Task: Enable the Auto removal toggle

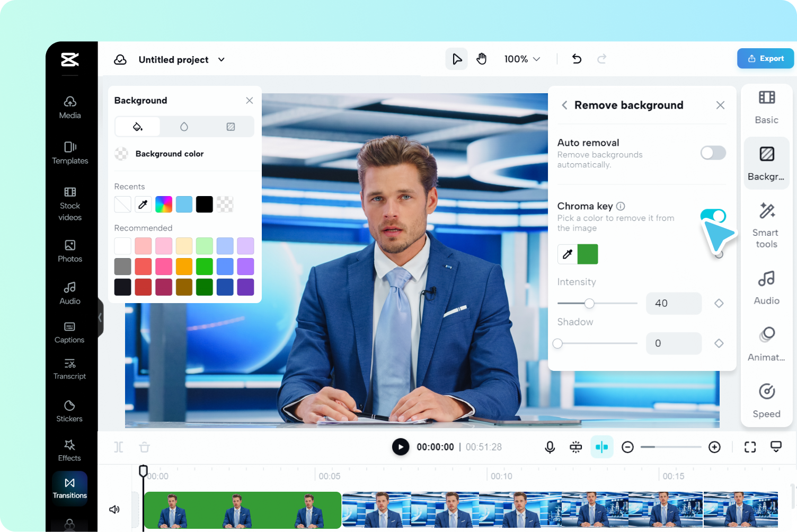Action: click(x=713, y=153)
